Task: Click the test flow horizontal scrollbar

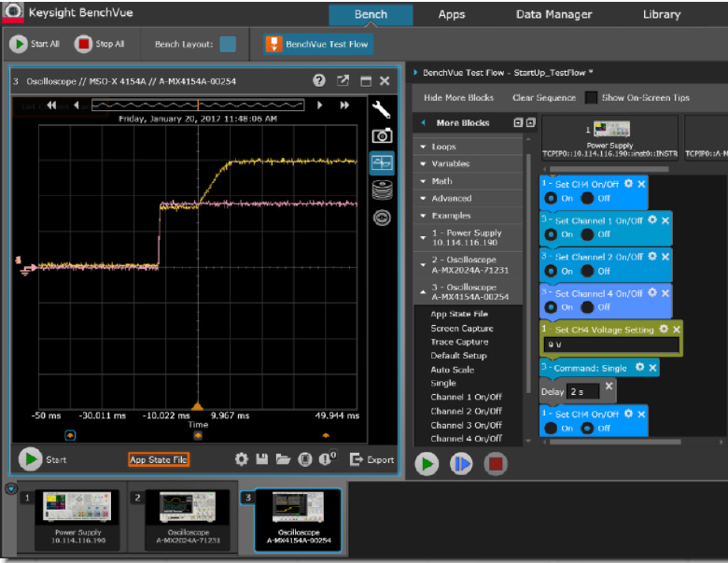Action: coord(615,442)
